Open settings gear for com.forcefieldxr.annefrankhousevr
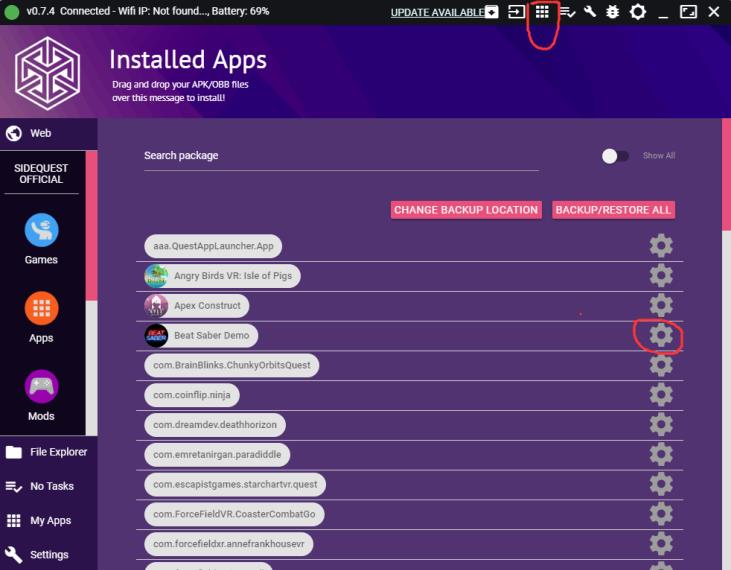731x570 pixels. pyautogui.click(x=661, y=544)
